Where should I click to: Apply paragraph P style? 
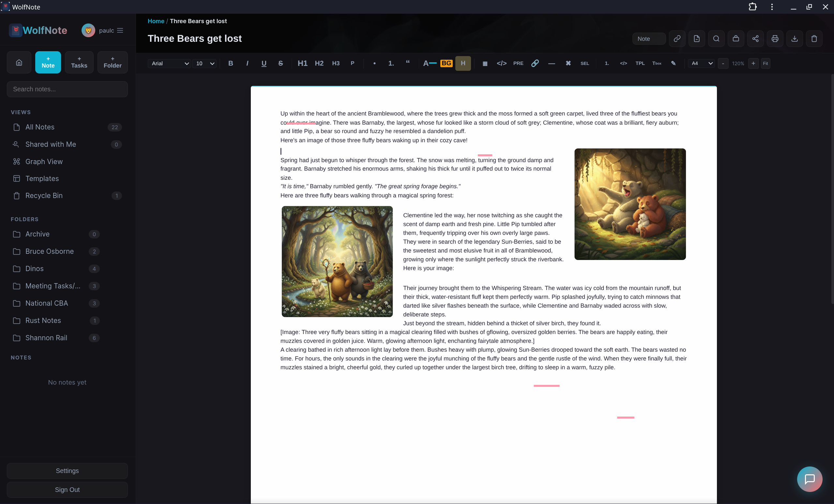pyautogui.click(x=352, y=63)
